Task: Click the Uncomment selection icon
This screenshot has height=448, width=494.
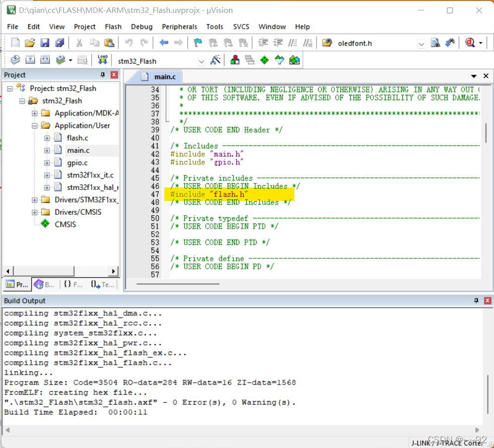Action: point(308,43)
